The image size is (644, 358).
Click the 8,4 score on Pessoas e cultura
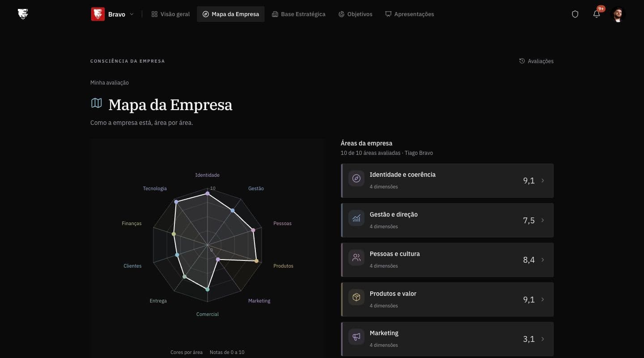click(529, 260)
